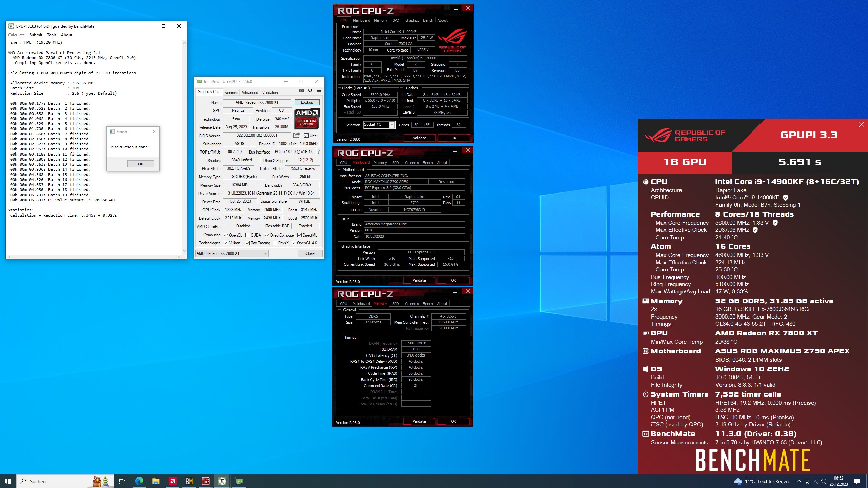
Task: Click shield icon beside Max Effective Clock 2937.96 MHz
Action: click(x=755, y=230)
